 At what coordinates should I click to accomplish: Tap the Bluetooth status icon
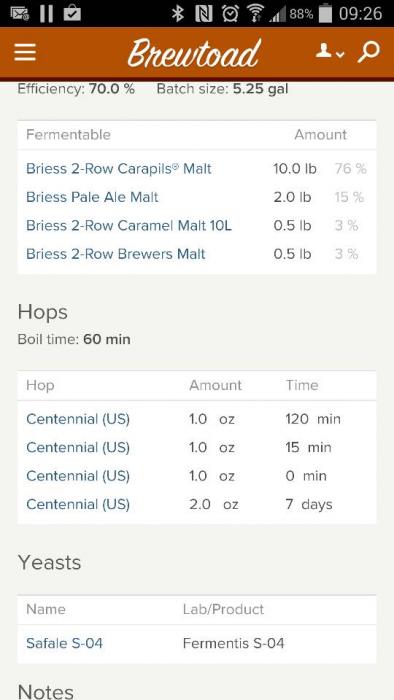tap(178, 14)
